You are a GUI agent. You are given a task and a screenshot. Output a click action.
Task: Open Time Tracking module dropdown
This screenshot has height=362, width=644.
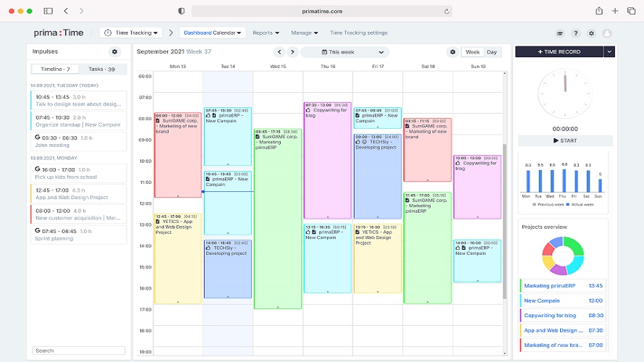[x=130, y=33]
